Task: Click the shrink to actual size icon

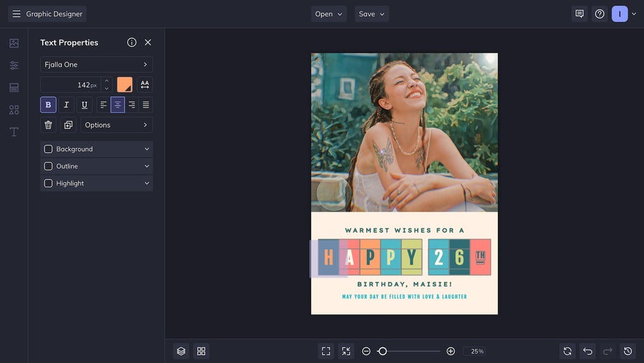Action: [x=347, y=351]
